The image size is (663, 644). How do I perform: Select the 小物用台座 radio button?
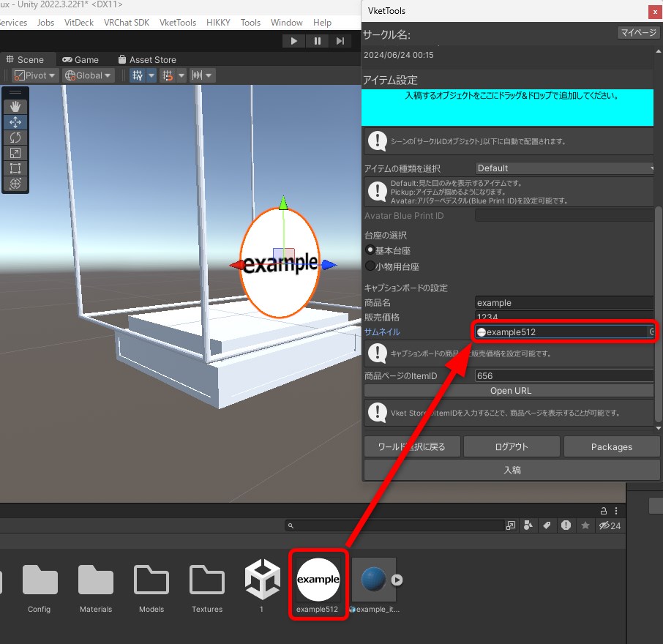pyautogui.click(x=370, y=266)
